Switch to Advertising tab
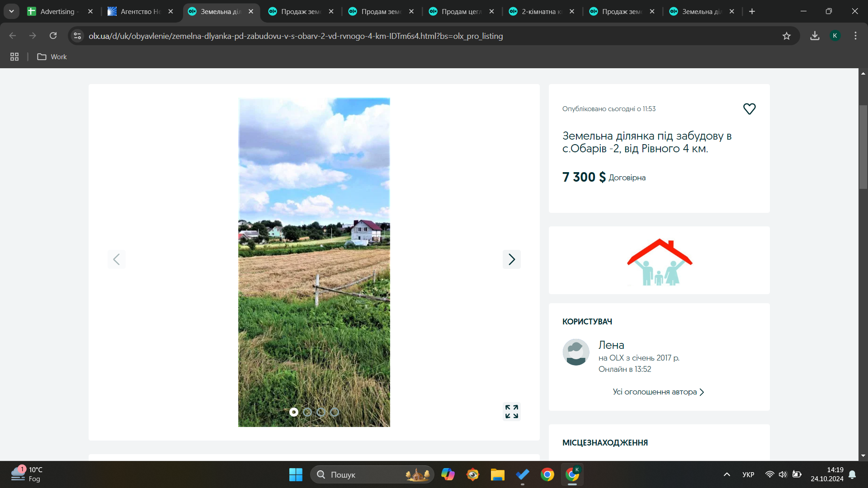This screenshot has height=488, width=868. (57, 12)
